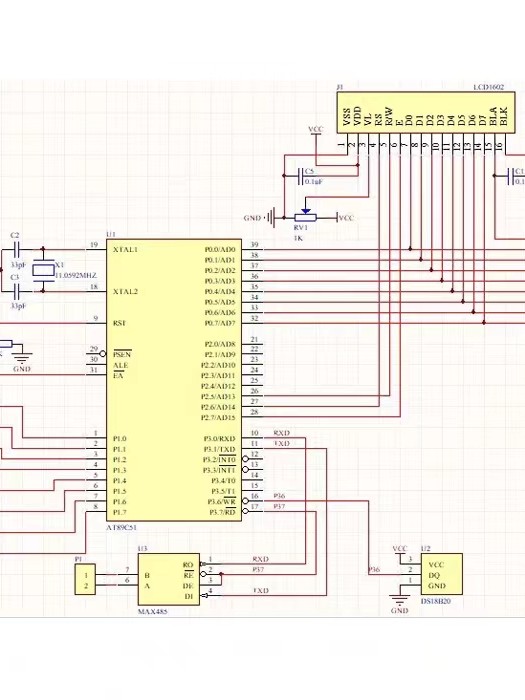Select the MAX485 transceiver chip
This screenshot has height=700, width=525.
(168, 579)
